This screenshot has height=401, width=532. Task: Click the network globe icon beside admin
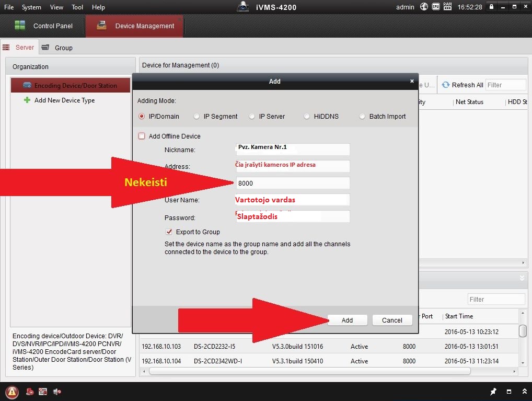[424, 6]
